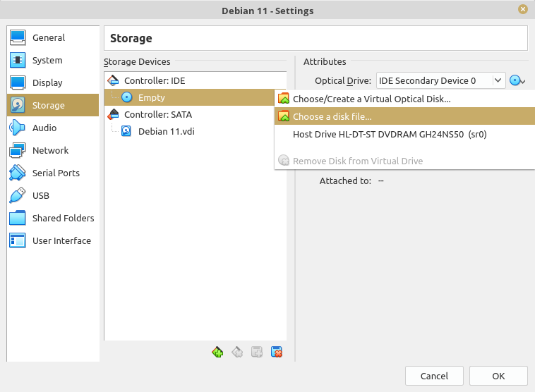Go to the USB category label
The width and height of the screenshot is (535, 392).
click(41, 196)
